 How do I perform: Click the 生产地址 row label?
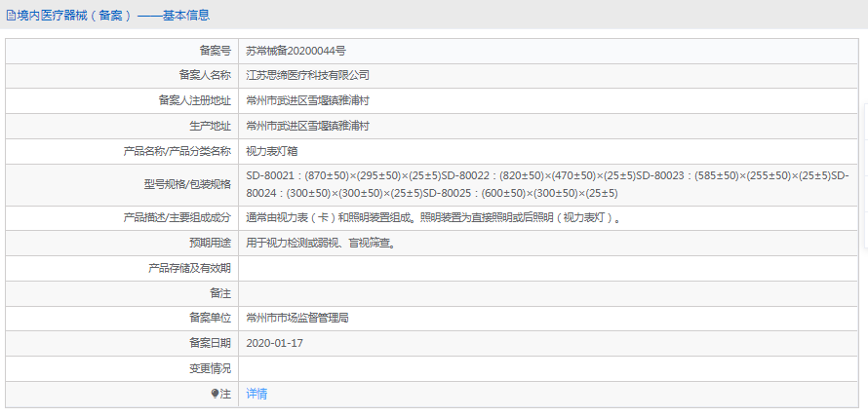coord(210,126)
